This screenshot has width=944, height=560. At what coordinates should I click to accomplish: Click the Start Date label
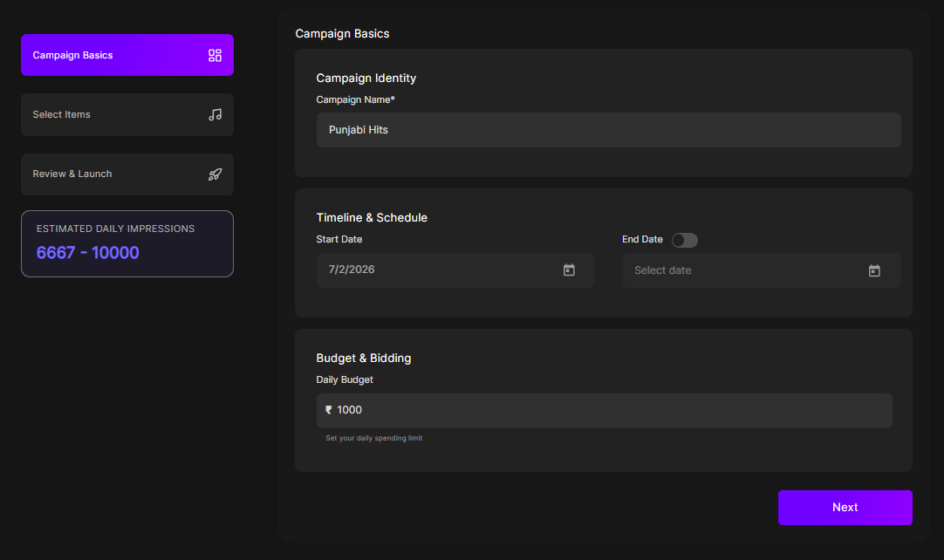[x=339, y=240]
